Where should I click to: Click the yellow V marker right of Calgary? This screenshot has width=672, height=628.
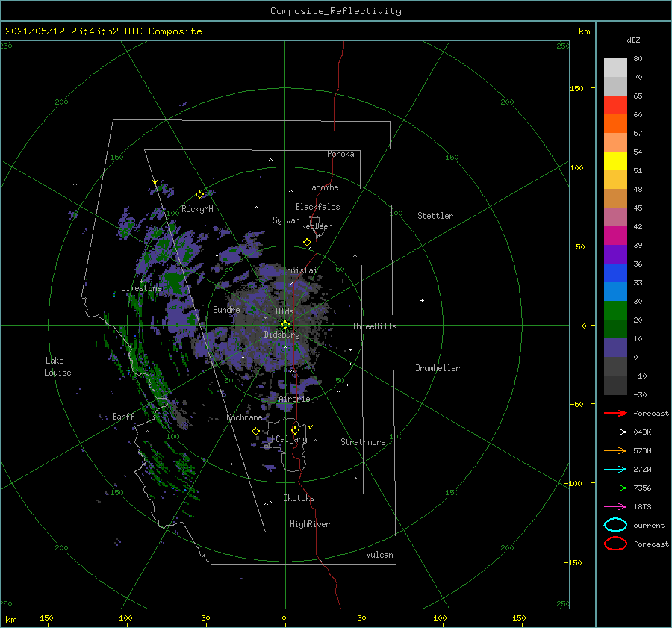[311, 427]
